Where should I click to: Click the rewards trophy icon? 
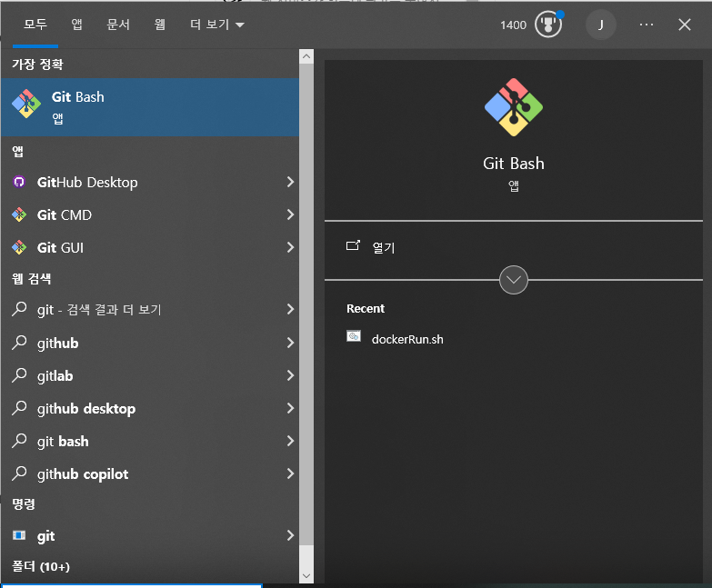click(x=548, y=25)
